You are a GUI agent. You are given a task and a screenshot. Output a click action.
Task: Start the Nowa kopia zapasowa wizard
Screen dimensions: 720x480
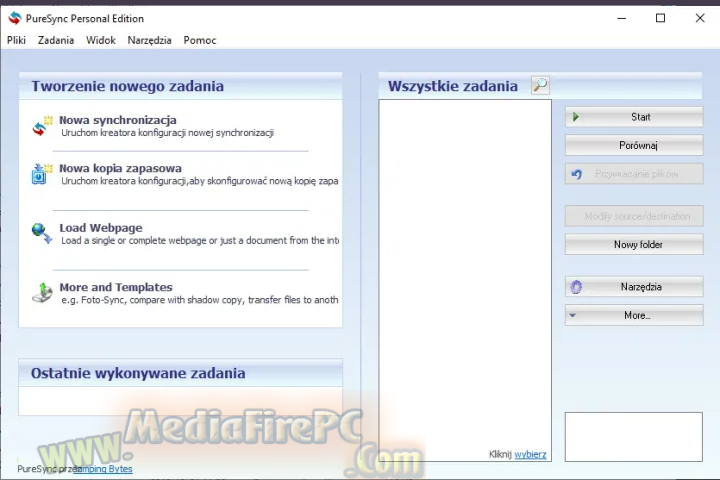(x=120, y=168)
